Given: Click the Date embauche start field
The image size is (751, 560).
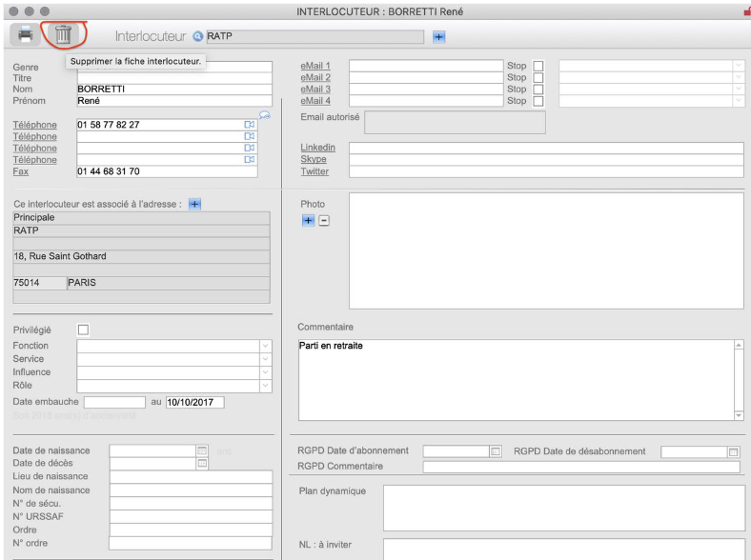Looking at the screenshot, I should (114, 402).
